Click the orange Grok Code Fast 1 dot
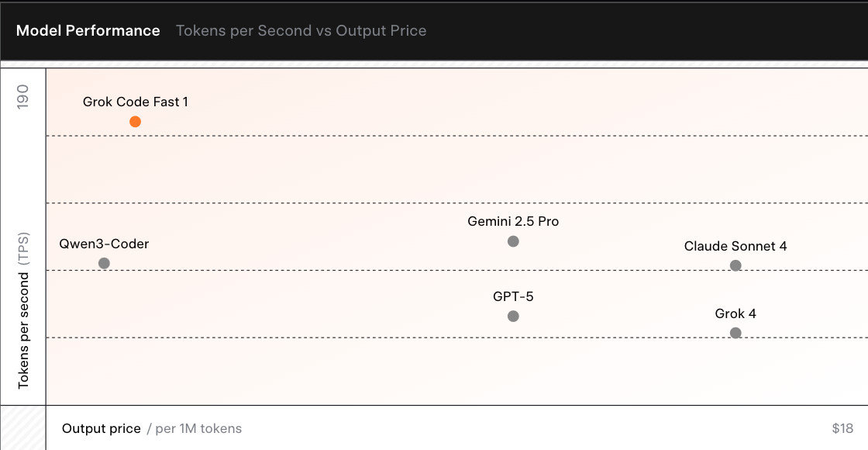This screenshot has height=450, width=868. coord(135,122)
